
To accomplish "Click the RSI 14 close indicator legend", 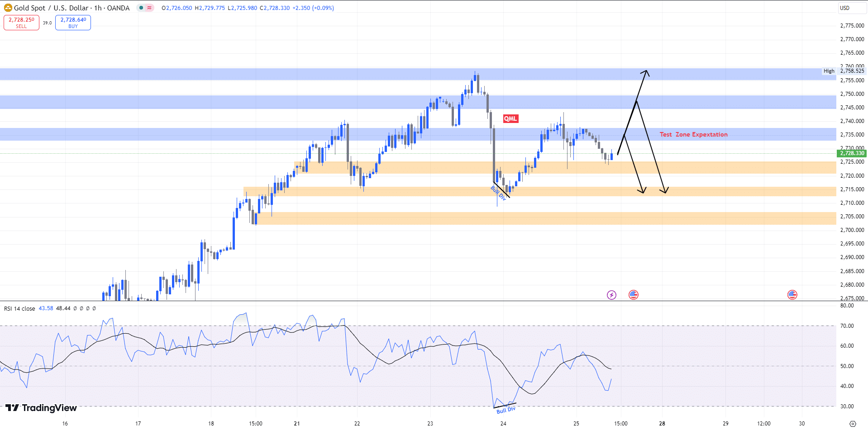I will point(19,308).
